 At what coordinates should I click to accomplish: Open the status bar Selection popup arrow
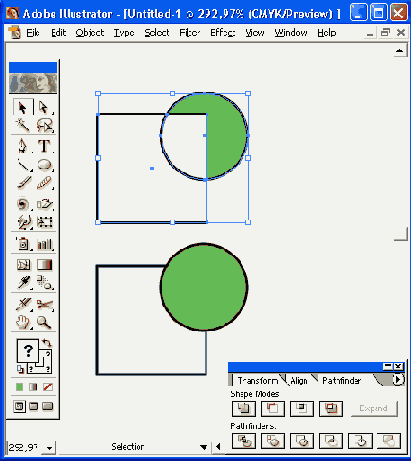[203, 447]
